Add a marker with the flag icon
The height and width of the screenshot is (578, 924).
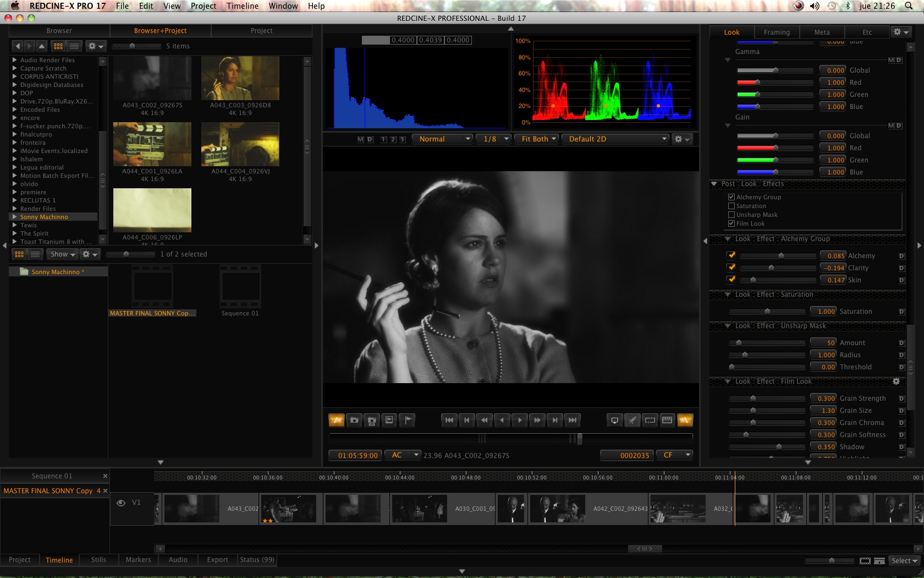pyautogui.click(x=408, y=421)
